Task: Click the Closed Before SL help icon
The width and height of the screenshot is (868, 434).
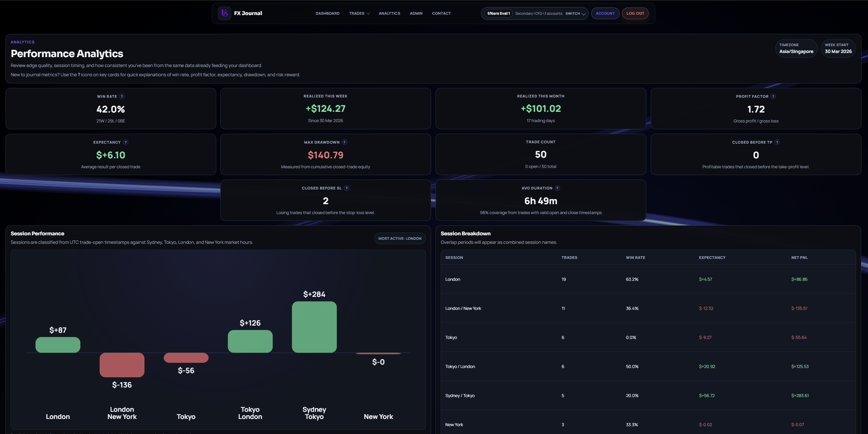Action: click(x=346, y=188)
